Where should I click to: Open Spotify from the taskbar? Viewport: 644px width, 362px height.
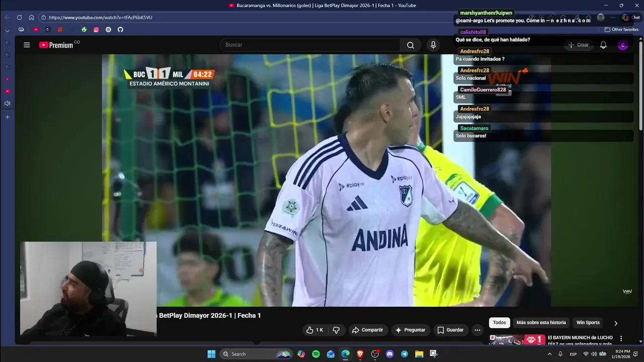316,354
